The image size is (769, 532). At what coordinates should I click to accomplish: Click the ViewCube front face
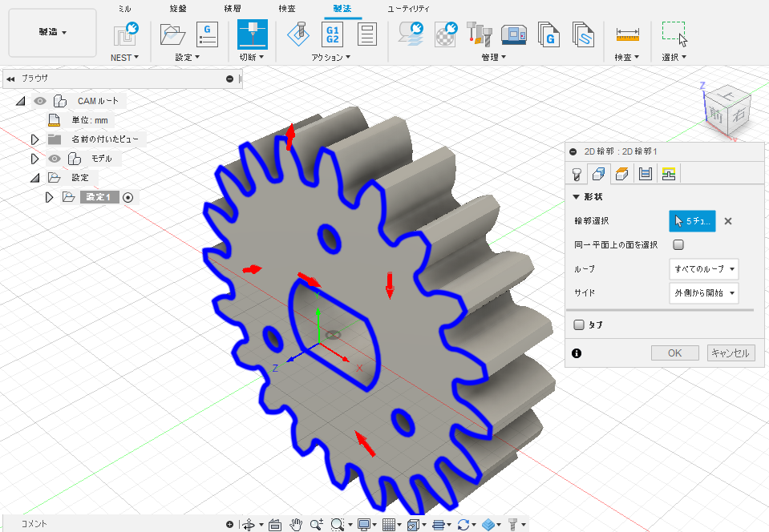coord(716,115)
